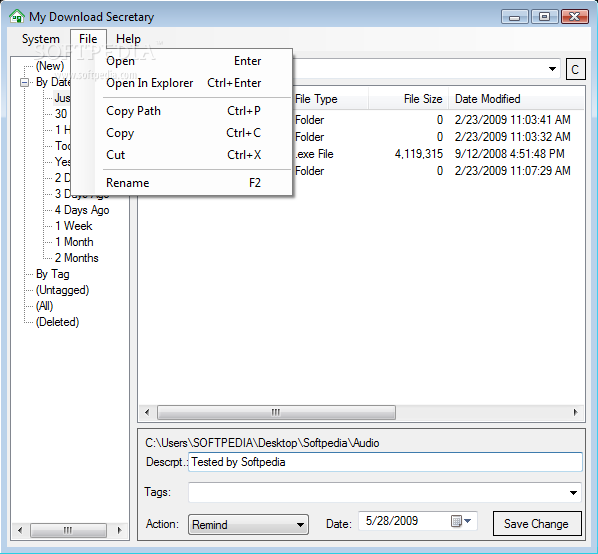This screenshot has width=598, height=554.
Task: Select the Copy Ctrl+C menu entry
Action: point(183,133)
